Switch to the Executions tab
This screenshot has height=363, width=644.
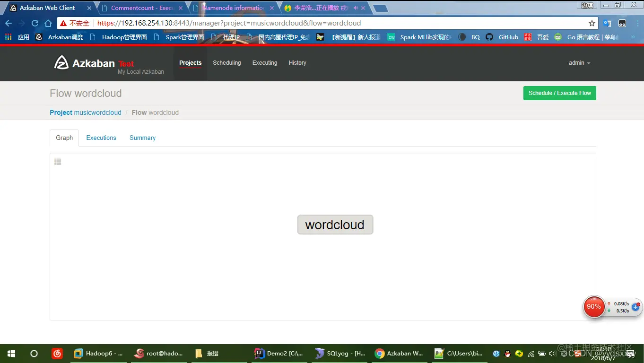[101, 138]
